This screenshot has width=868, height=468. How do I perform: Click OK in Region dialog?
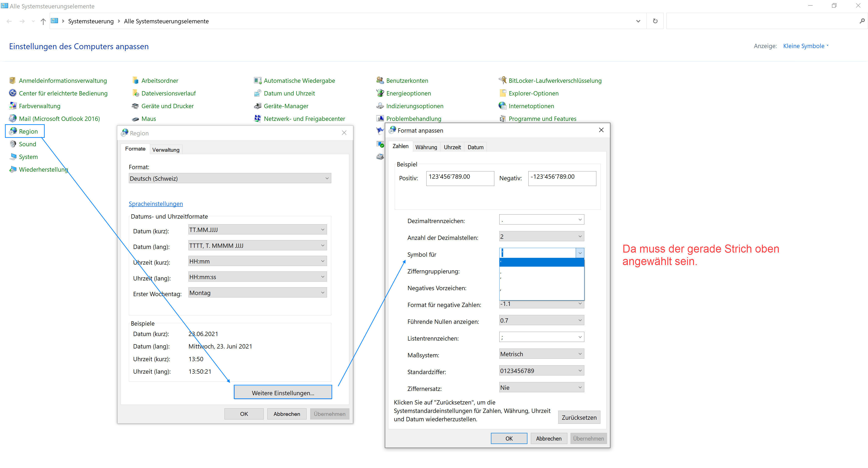click(244, 414)
